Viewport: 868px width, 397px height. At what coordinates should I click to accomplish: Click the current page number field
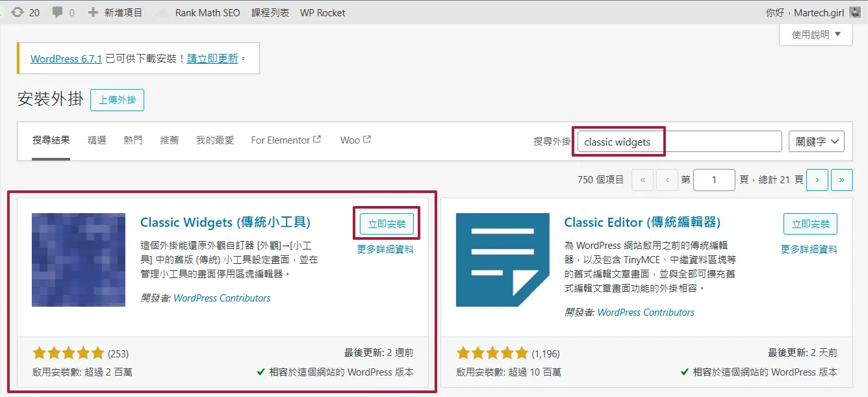[x=713, y=180]
